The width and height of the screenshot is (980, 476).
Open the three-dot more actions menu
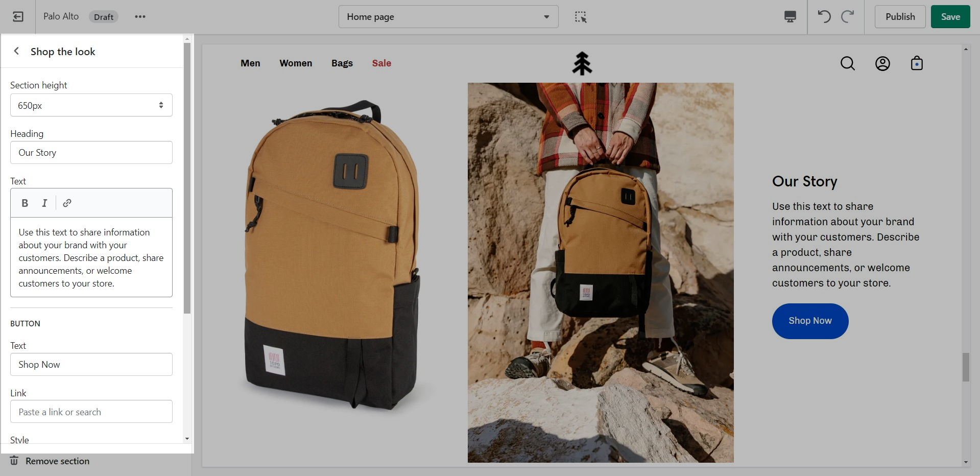click(x=140, y=17)
